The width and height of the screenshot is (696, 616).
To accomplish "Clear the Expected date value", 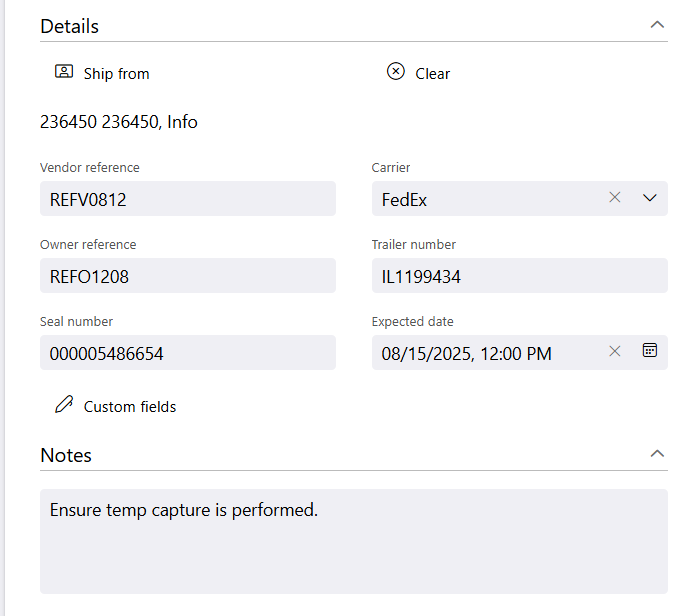I will click(614, 351).
